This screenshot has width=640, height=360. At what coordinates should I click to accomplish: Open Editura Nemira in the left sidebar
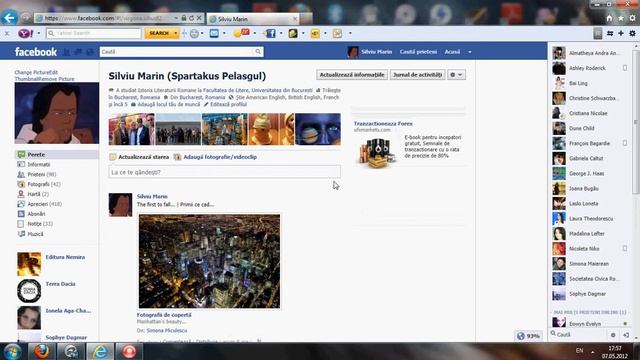(x=65, y=257)
